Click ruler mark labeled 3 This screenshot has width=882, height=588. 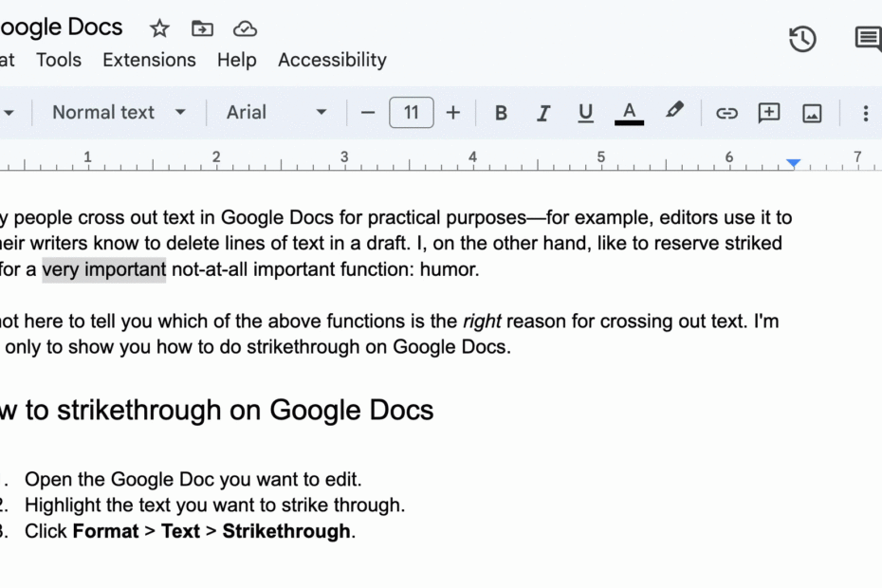(x=344, y=157)
